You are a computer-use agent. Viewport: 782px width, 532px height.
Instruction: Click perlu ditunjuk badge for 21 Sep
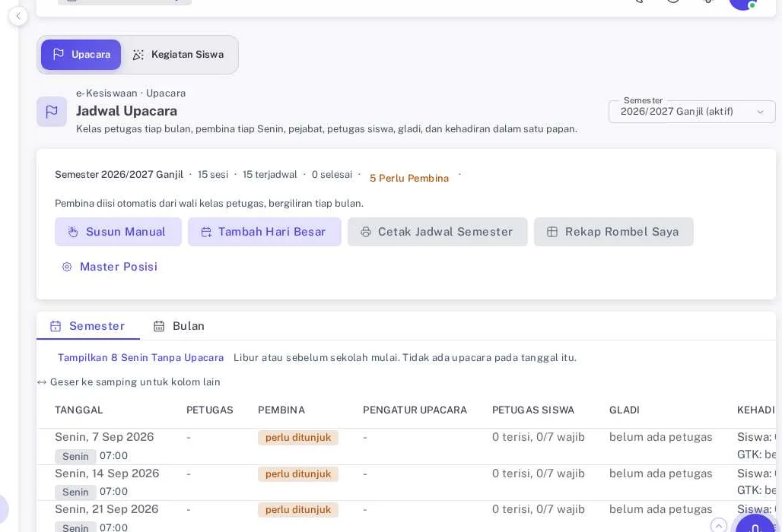click(298, 510)
